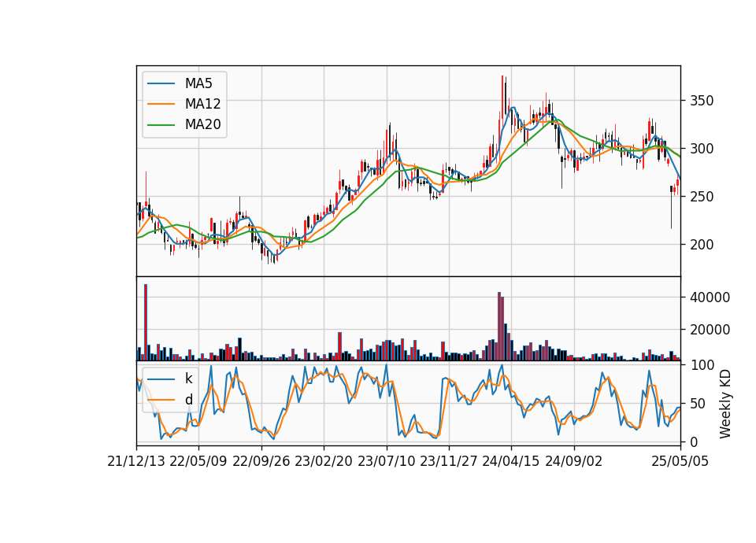Click the Weekly KD axis title
This screenshot has height=543, width=756.
[x=725, y=404]
